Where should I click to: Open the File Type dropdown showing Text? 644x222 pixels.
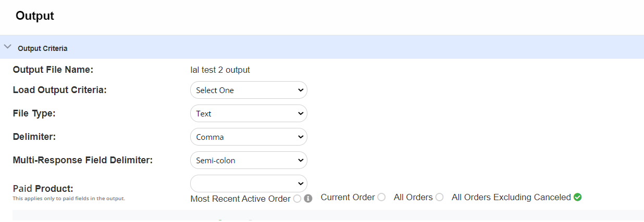(x=249, y=113)
